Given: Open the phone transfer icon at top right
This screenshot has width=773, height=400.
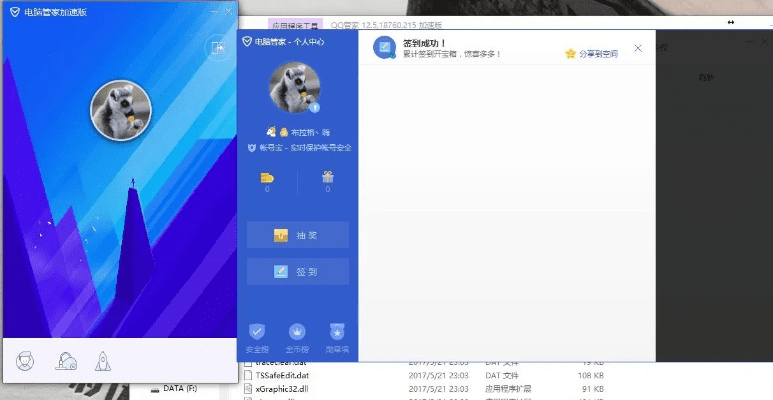Looking at the screenshot, I should tap(216, 47).
